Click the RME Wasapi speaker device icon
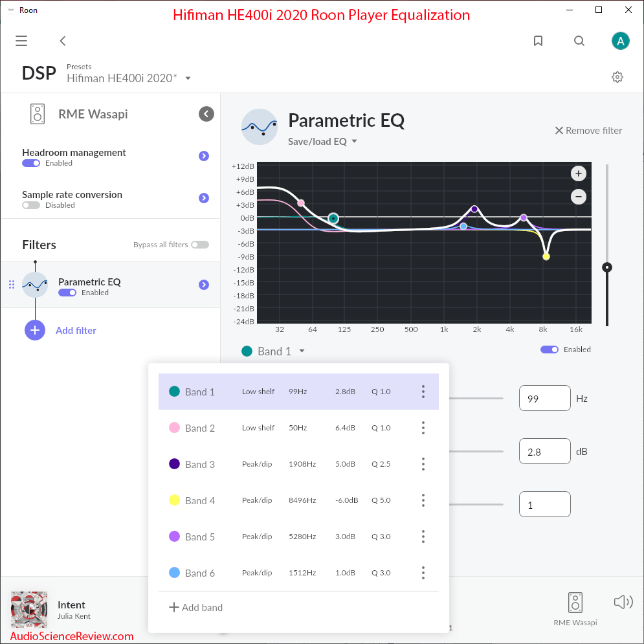Screen dimensions: 644x644 pyautogui.click(x=38, y=114)
